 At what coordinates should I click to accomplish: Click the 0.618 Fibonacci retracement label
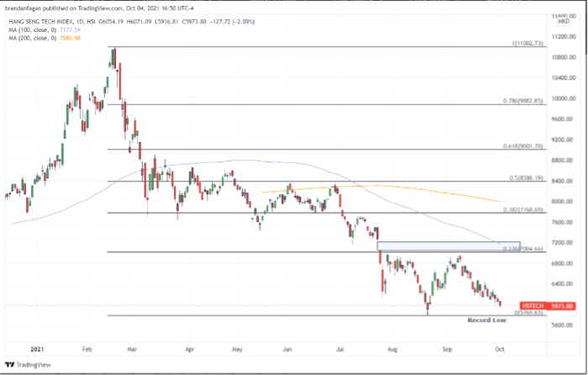(x=522, y=146)
